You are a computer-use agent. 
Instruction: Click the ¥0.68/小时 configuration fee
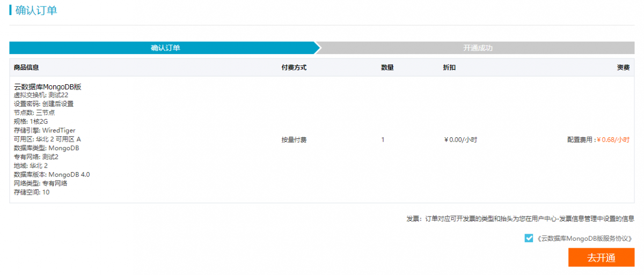coord(613,140)
